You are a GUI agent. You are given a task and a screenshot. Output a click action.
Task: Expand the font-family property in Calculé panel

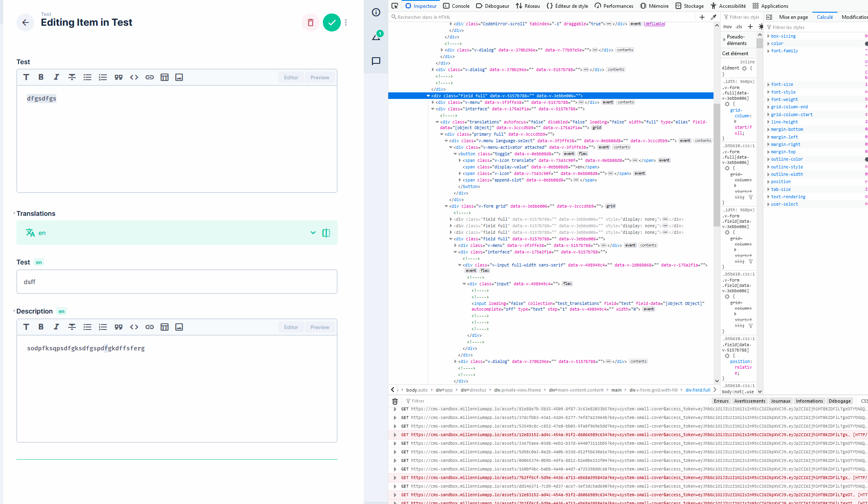point(769,51)
